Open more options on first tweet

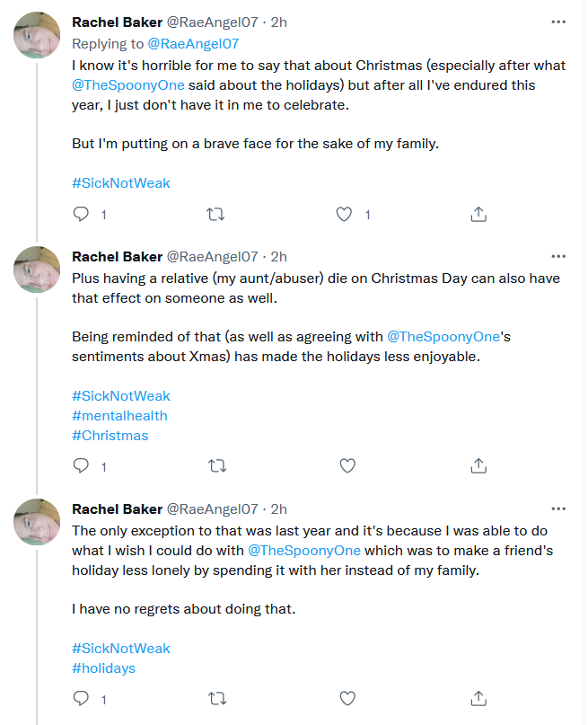pyautogui.click(x=558, y=22)
